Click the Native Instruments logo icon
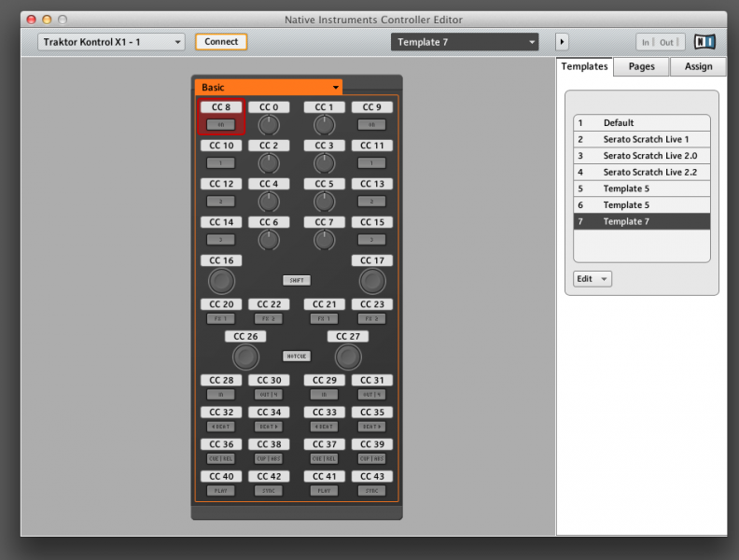Viewport: 739px width, 560px height. click(x=705, y=42)
